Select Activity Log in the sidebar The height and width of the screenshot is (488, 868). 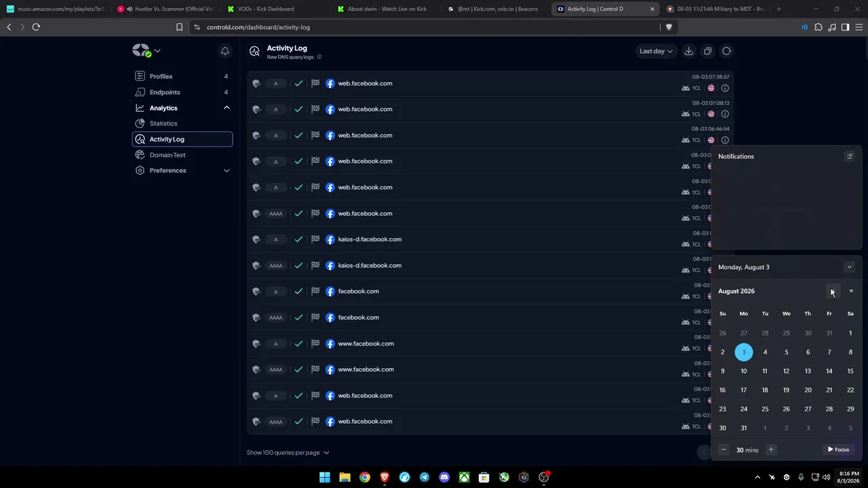(182, 139)
